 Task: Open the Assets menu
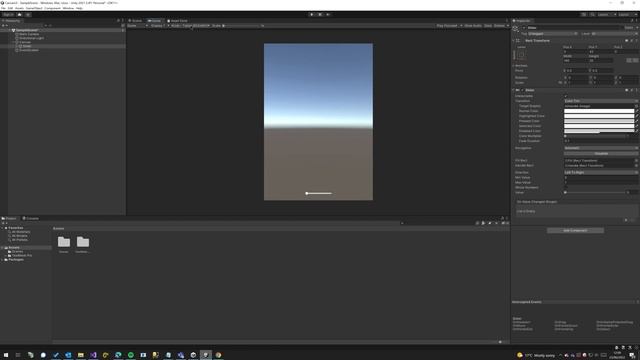coord(19,8)
